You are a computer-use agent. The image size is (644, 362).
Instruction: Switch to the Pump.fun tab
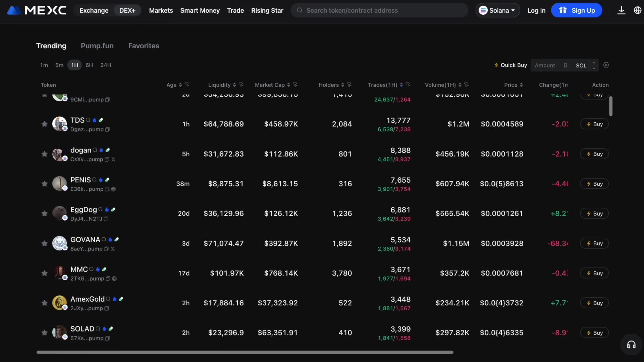[97, 46]
